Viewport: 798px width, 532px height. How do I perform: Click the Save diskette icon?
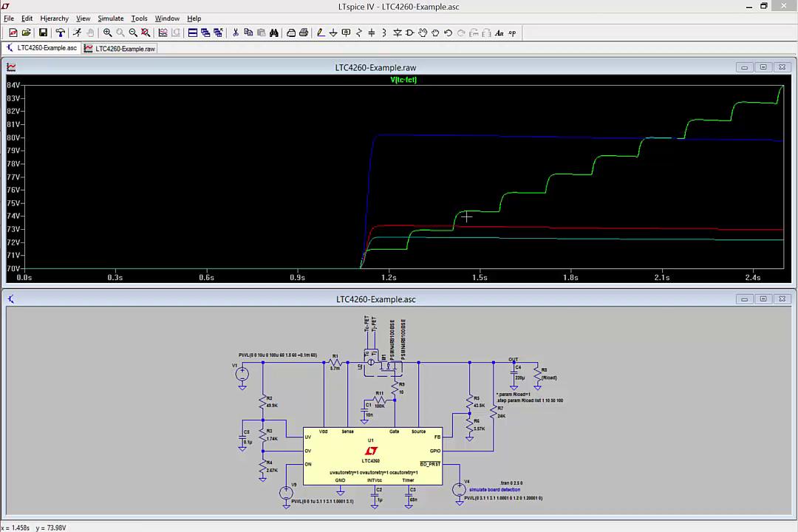pos(44,33)
